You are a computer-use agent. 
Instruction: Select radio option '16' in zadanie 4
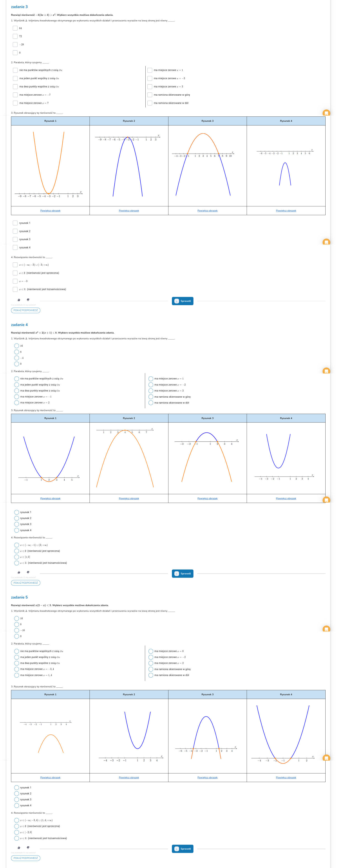click(17, 346)
